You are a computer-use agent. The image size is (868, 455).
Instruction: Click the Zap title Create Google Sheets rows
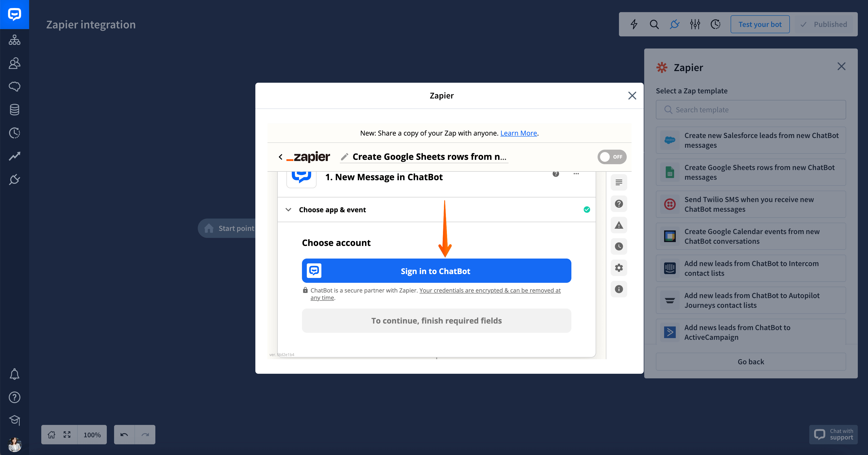[429, 157]
